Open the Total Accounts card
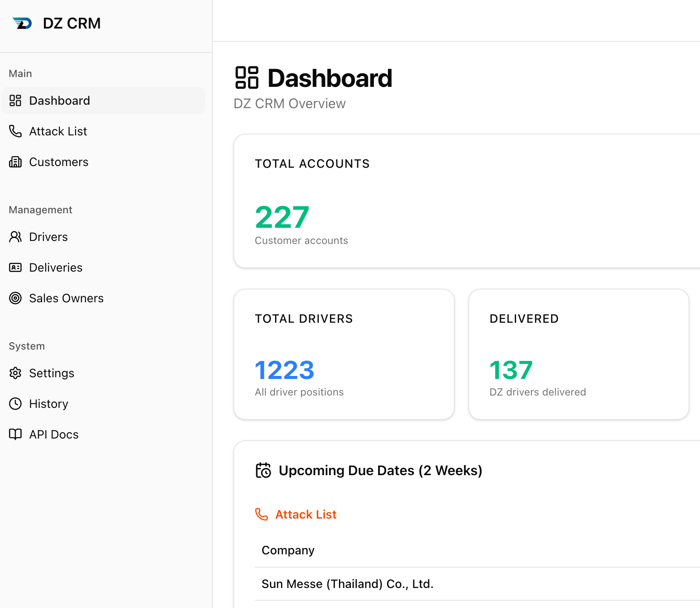 (x=467, y=201)
